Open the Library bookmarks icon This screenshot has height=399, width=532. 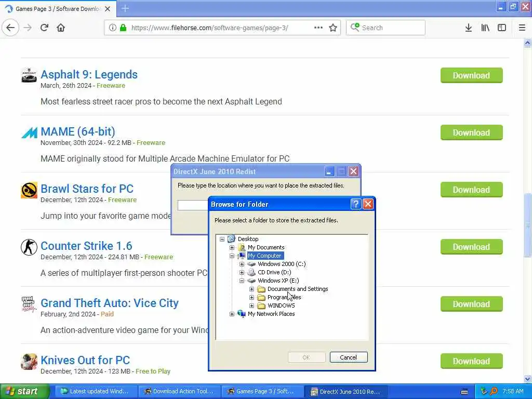pyautogui.click(x=485, y=28)
